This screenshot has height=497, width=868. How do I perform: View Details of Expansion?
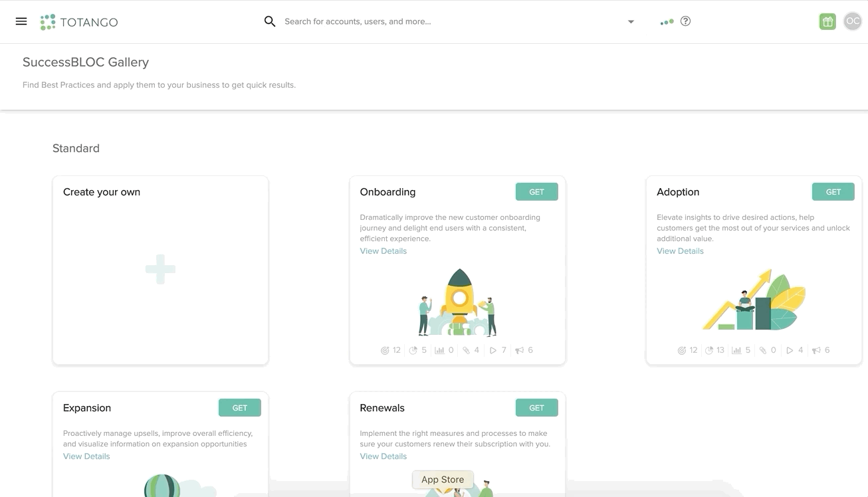point(86,456)
